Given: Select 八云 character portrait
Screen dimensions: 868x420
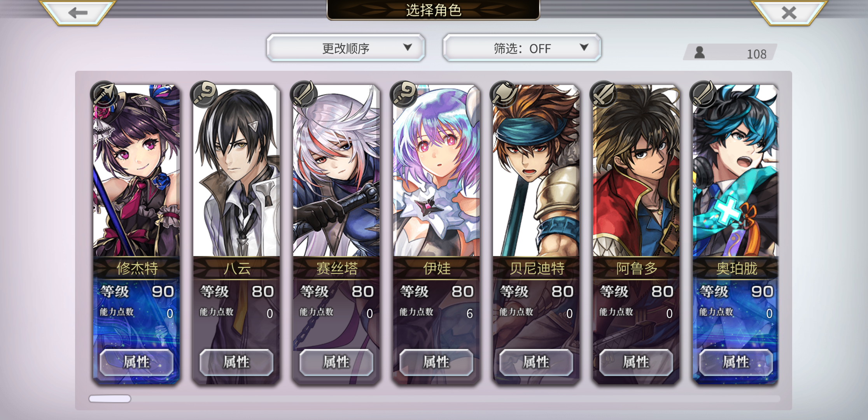Looking at the screenshot, I should click(x=236, y=171).
